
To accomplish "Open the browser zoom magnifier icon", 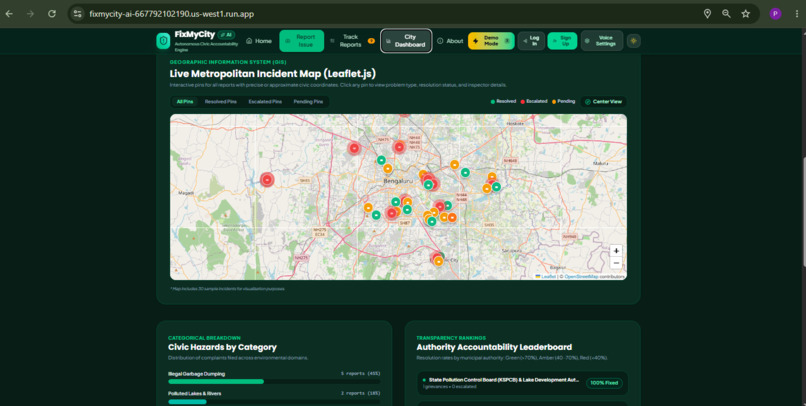I will (x=726, y=14).
